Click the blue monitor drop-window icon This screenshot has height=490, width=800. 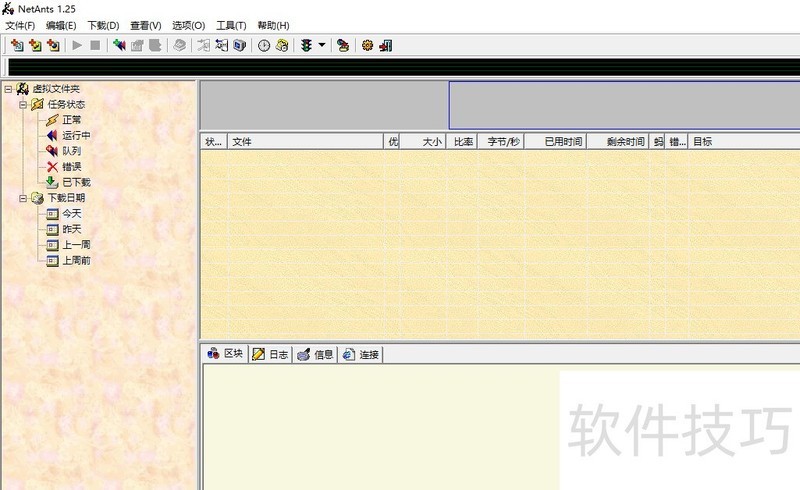click(239, 45)
